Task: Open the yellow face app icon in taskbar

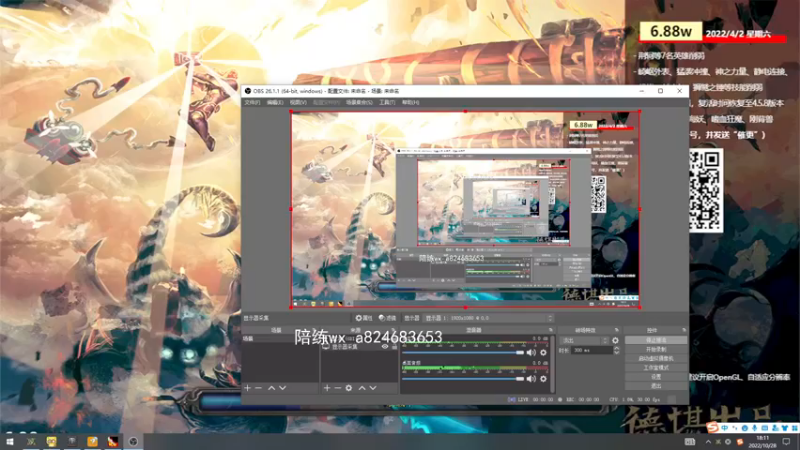Action: [52, 442]
